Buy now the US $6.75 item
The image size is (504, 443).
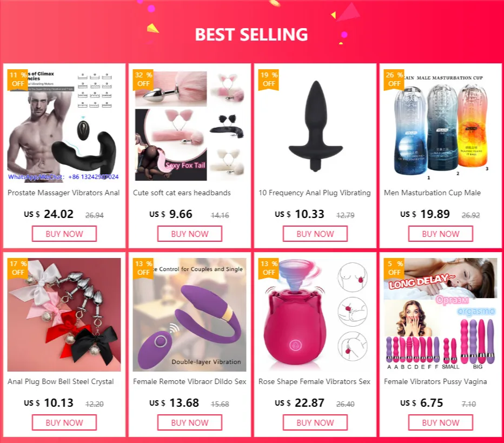(x=441, y=422)
